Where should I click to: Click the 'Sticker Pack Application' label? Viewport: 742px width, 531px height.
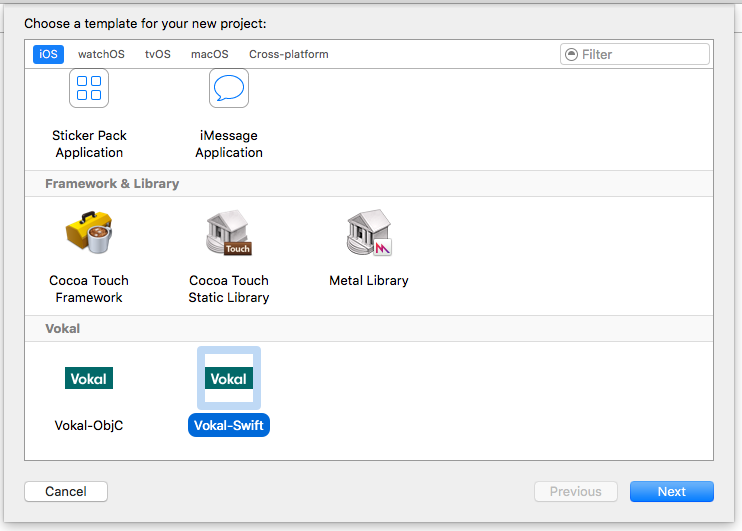click(89, 144)
